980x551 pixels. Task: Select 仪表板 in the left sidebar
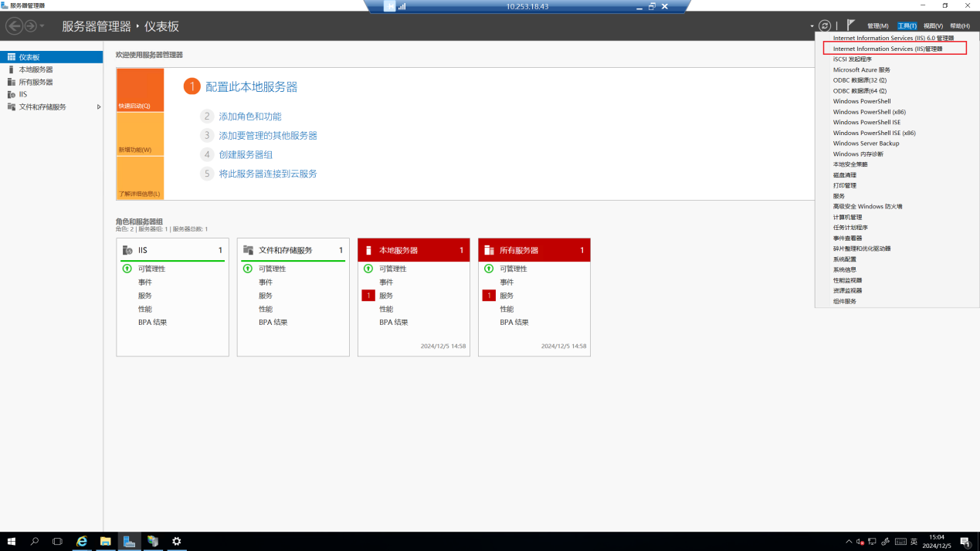[51, 57]
